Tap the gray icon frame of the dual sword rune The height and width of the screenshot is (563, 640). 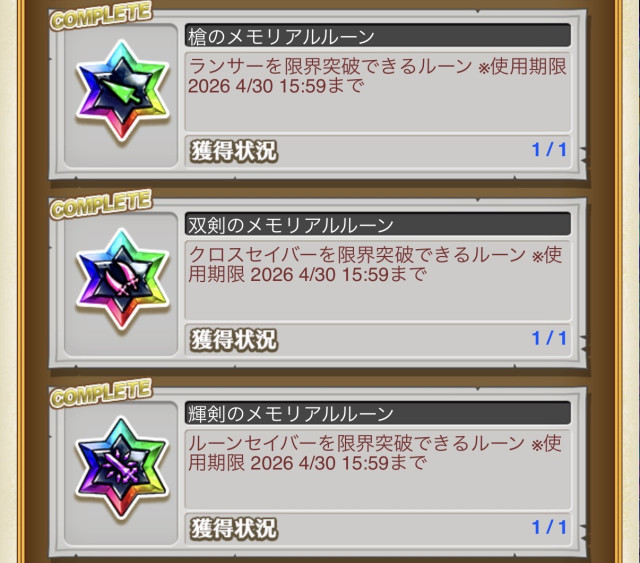pos(121,284)
